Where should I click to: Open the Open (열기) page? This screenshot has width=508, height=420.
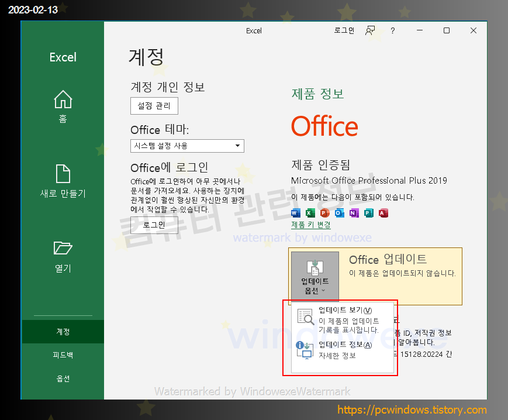pos(63,257)
